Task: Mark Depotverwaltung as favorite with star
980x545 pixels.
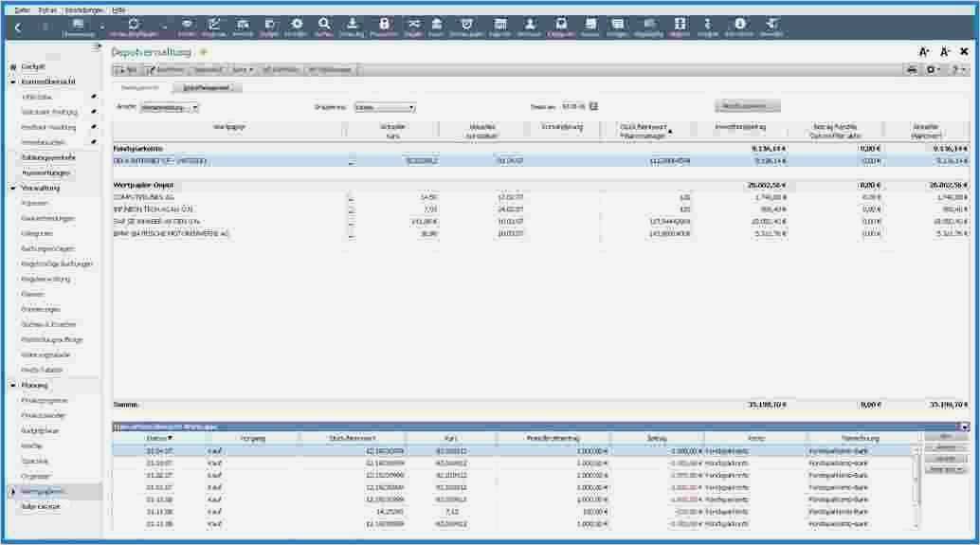Action: coord(203,52)
